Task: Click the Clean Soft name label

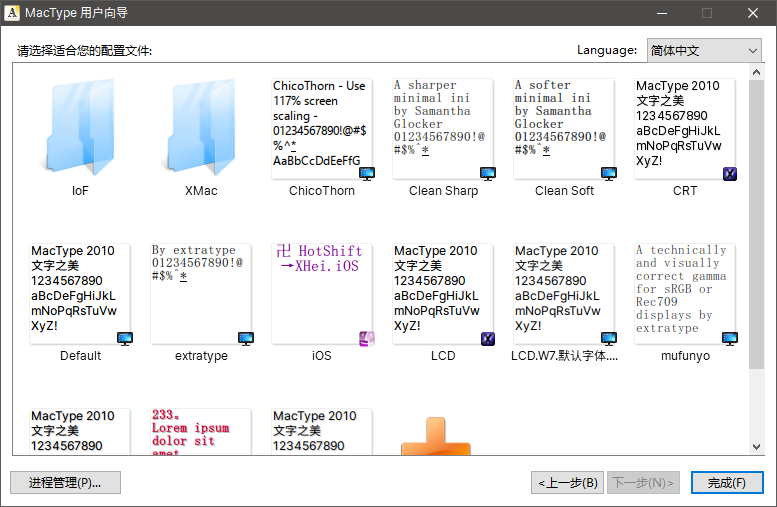Action: [564, 191]
